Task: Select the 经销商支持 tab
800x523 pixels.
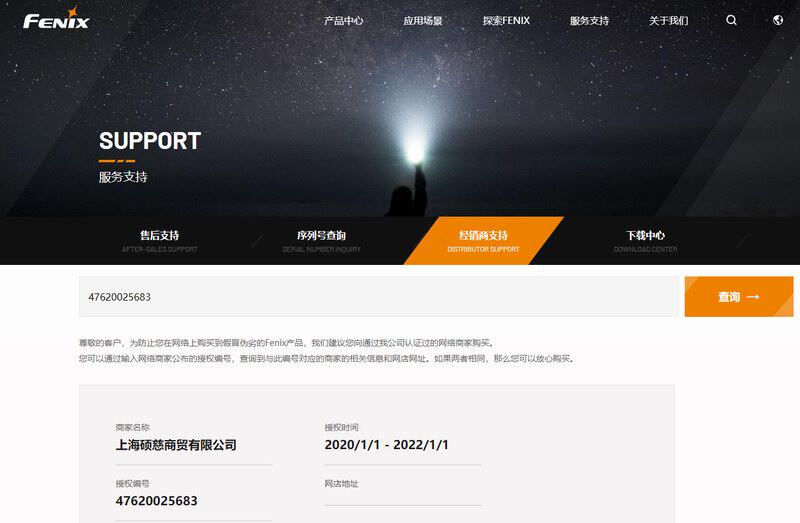Action: point(483,241)
